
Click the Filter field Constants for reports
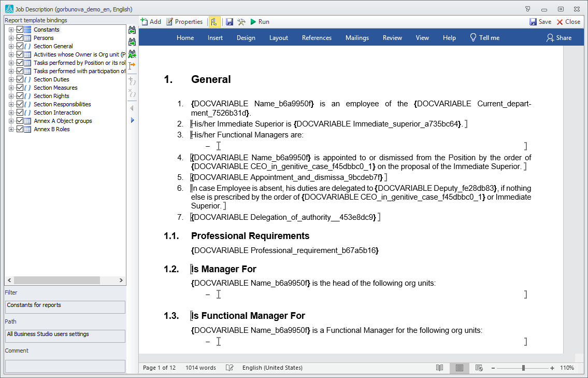(65, 307)
